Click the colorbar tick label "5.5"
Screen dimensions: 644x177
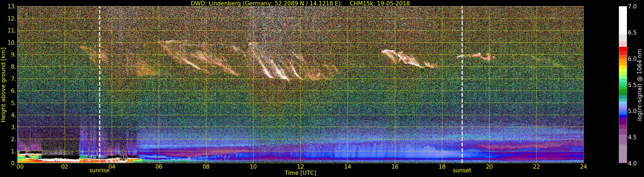tap(632, 85)
